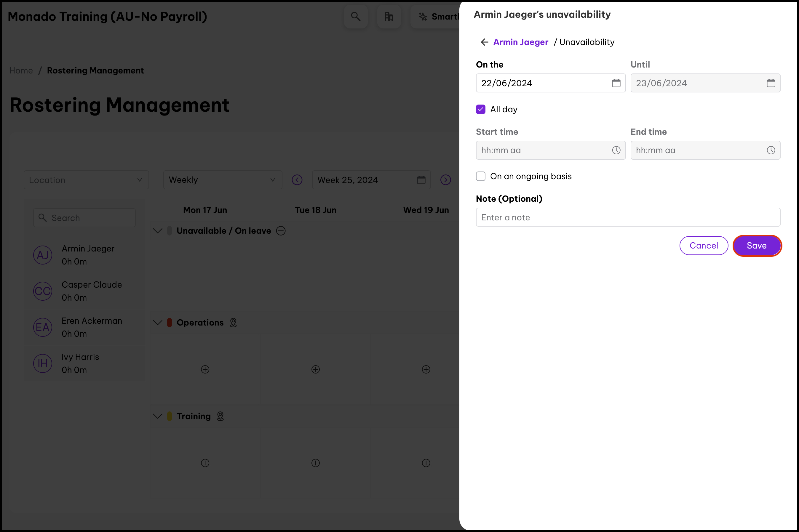Enable On an ongoing basis checkbox
This screenshot has width=799, height=532.
click(481, 177)
